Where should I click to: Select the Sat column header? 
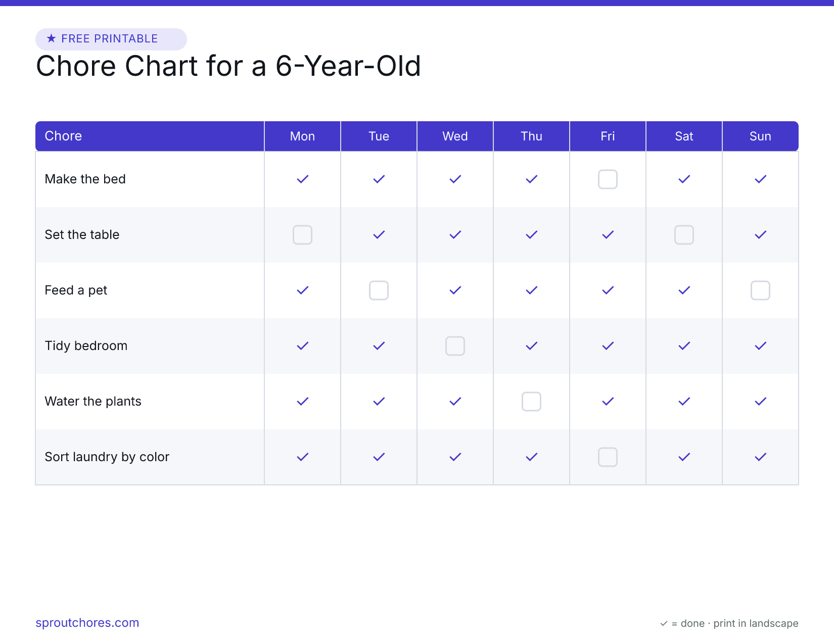click(x=684, y=136)
